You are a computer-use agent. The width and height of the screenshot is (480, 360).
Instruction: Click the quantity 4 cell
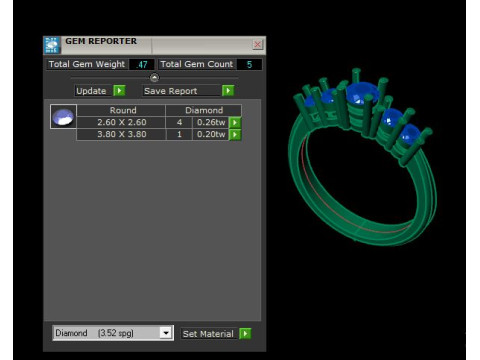point(179,122)
